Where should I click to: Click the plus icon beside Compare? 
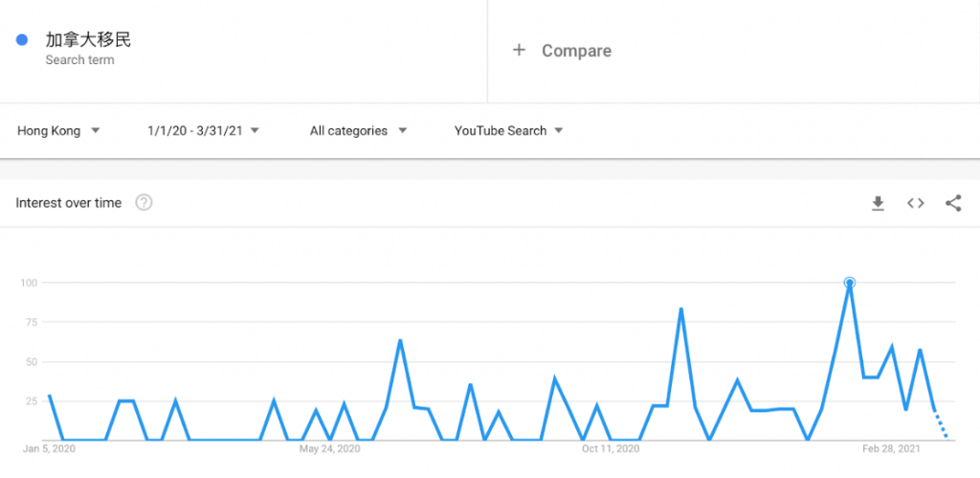click(519, 51)
